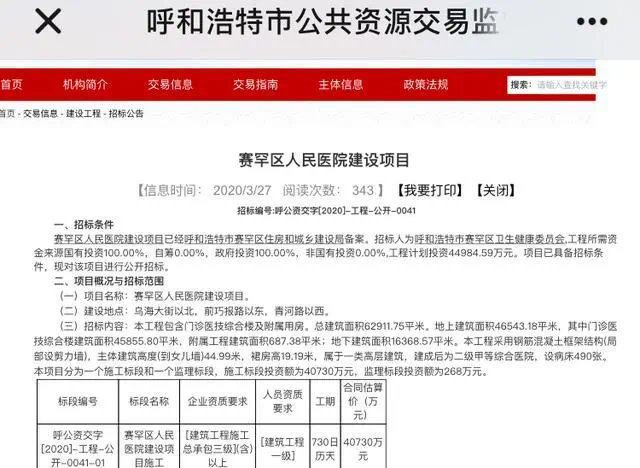
Task: Follow the 招标公告 breadcrumb link
Action: pyautogui.click(x=126, y=113)
